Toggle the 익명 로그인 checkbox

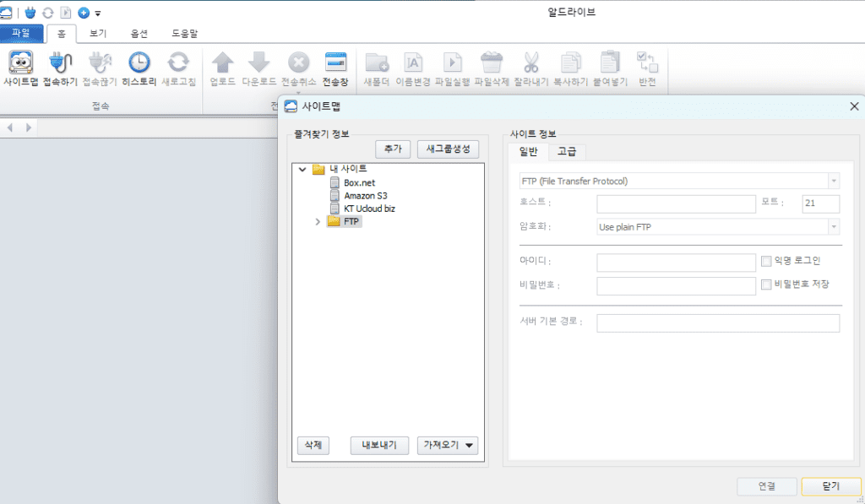pyautogui.click(x=765, y=261)
